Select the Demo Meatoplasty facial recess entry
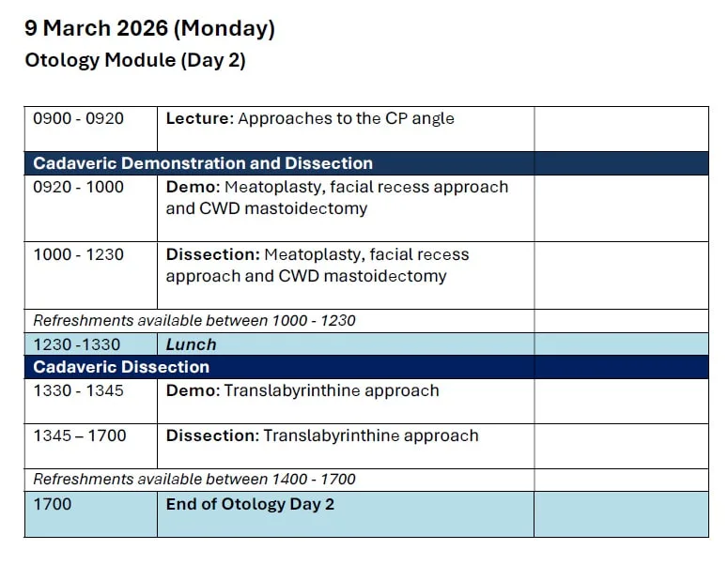Screen dimensions: 728x565 pos(337,198)
